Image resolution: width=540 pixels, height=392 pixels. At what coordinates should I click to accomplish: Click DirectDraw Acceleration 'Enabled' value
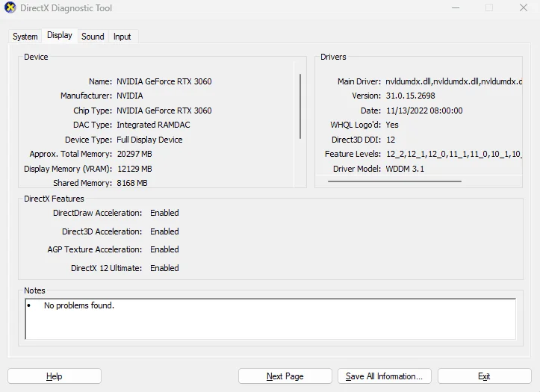[x=164, y=213]
